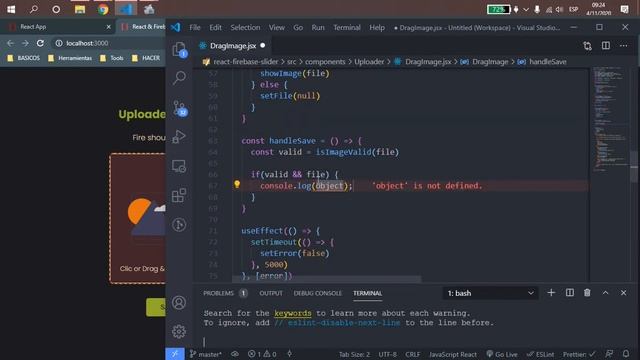Open the File menu
Viewport: 640px width, 360px height.
coord(195,27)
